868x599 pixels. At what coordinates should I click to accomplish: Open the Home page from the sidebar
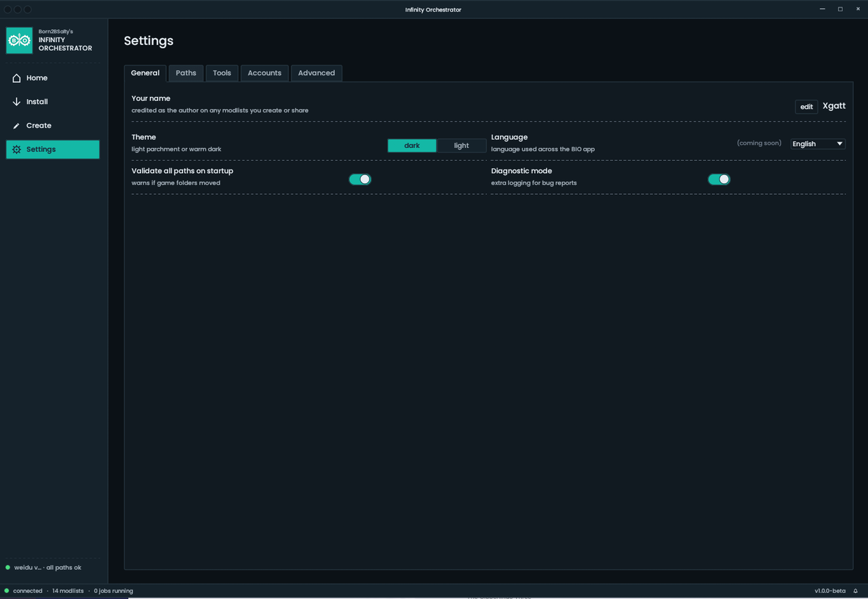pos(53,78)
